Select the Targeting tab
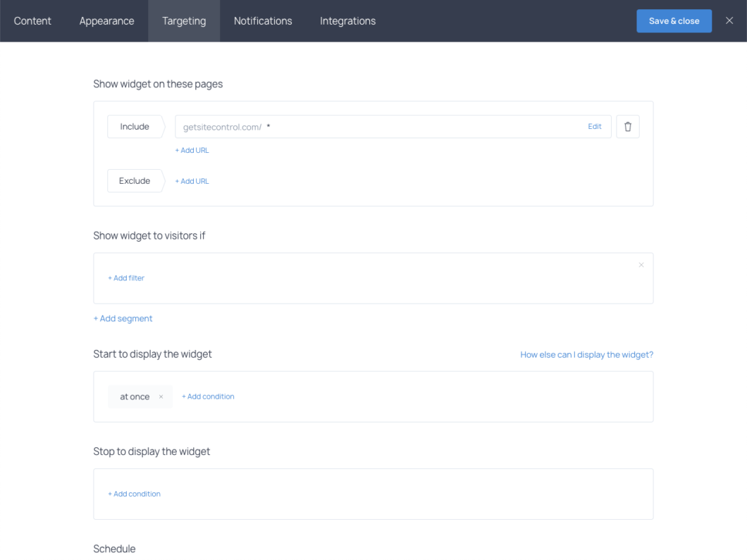747x560 pixels. (x=184, y=21)
